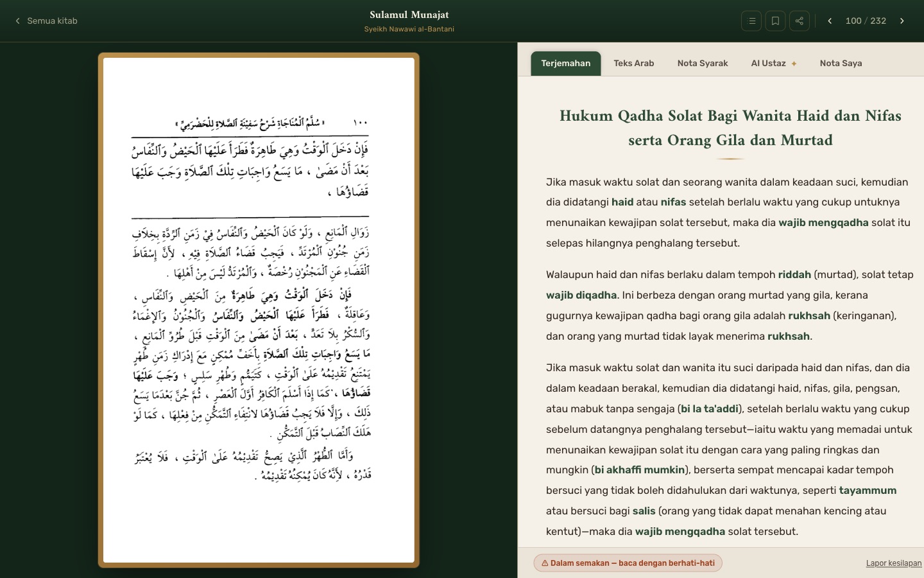The image size is (924, 578).
Task: Click the bold phrase bi la ta'addi
Action: pos(710,408)
